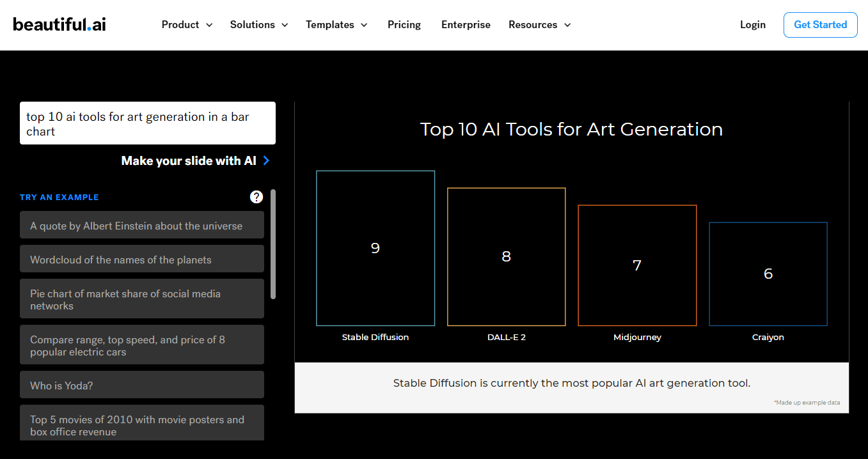Click the TRY AN EXAMPLE heading
The image size is (868, 459).
point(59,198)
